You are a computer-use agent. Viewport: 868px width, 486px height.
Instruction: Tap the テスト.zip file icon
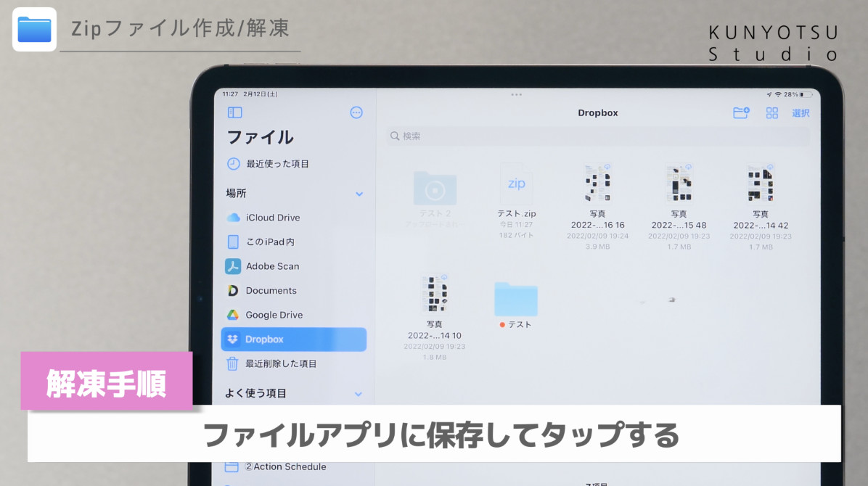[517, 184]
